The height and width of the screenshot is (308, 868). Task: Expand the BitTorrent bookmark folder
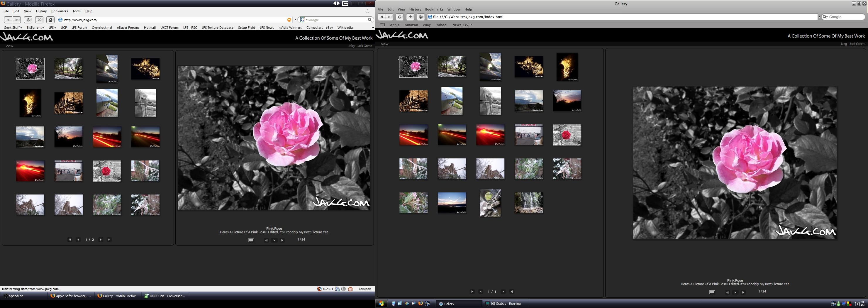pos(35,28)
